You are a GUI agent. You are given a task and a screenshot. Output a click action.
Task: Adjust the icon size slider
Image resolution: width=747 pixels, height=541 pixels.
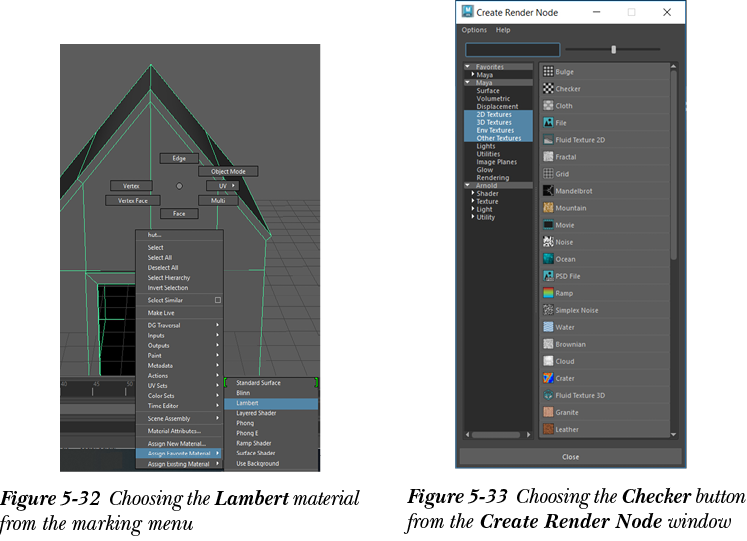coord(613,49)
